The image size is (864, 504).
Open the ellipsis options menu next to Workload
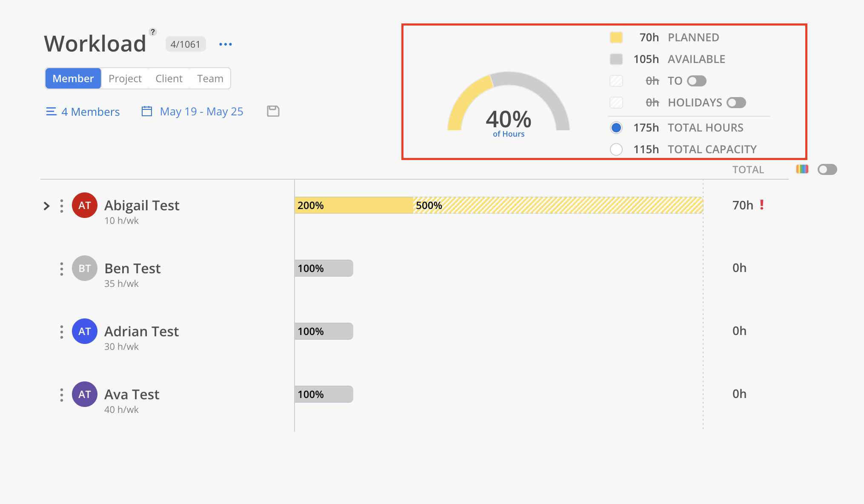225,44
